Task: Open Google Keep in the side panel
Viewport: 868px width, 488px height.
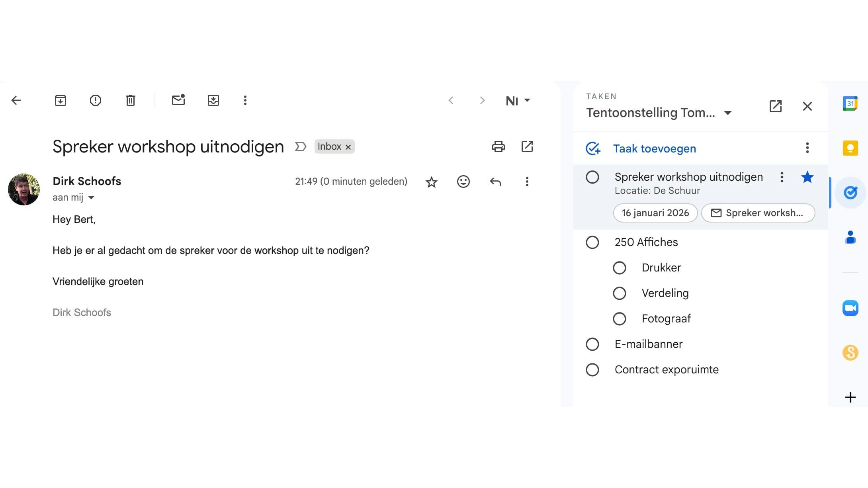Action: click(x=850, y=148)
